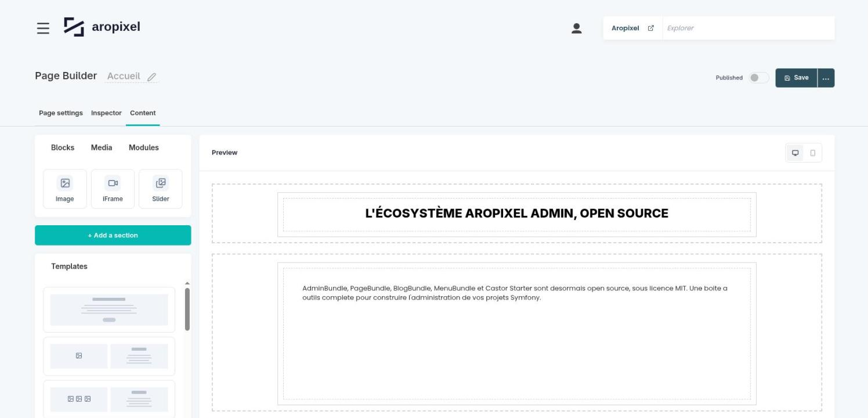The width and height of the screenshot is (868, 418).
Task: Open more save options ellipsis
Action: pos(826,78)
